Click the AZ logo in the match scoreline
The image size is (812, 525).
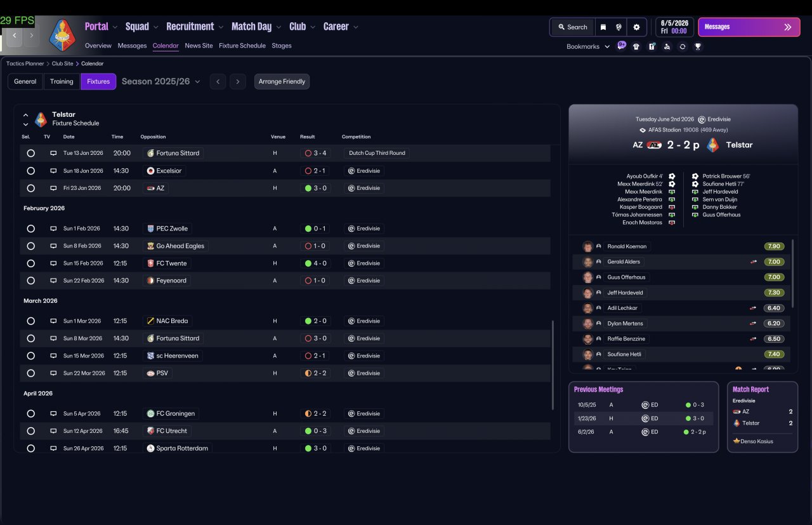point(654,145)
